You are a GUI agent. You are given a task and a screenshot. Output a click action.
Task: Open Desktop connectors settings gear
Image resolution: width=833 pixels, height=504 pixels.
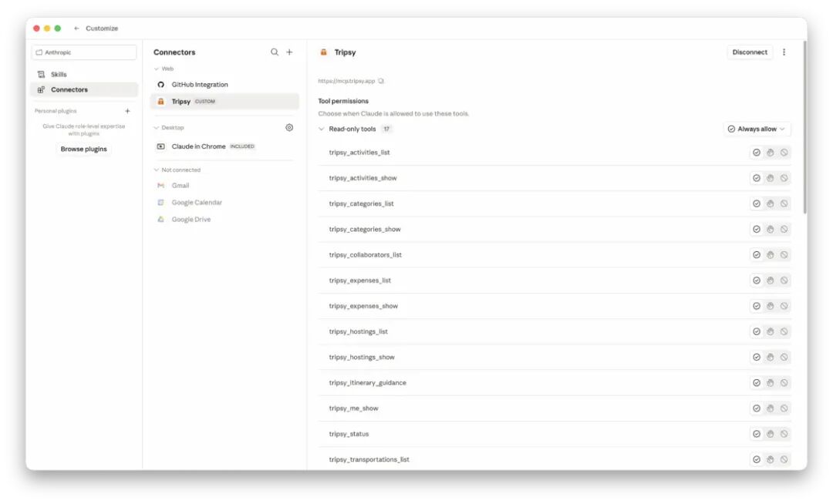(289, 127)
